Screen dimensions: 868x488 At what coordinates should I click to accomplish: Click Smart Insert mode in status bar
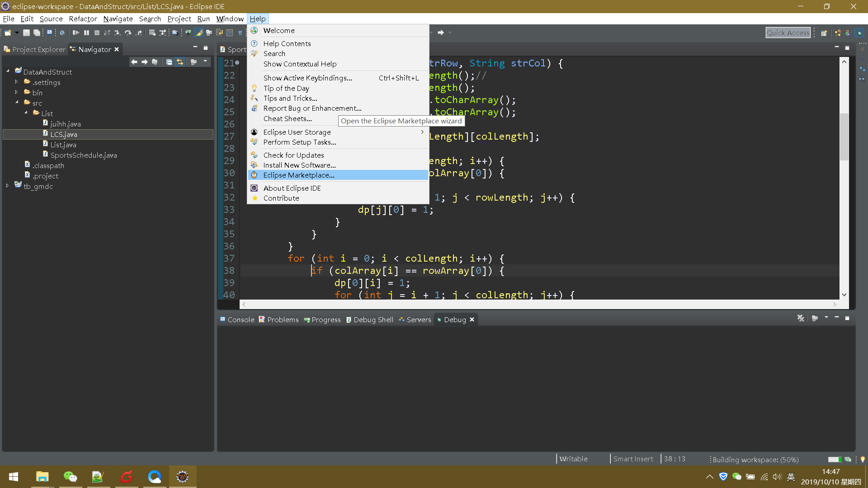click(633, 459)
